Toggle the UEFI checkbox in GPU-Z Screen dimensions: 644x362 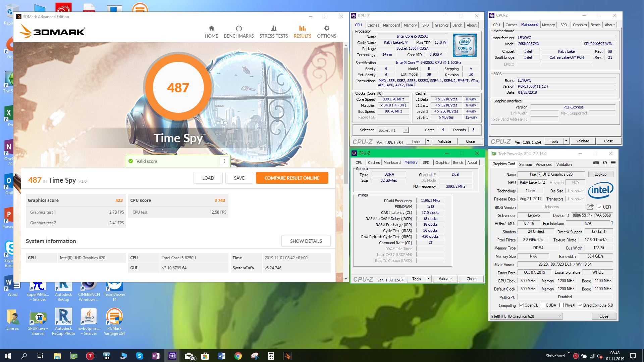600,207
